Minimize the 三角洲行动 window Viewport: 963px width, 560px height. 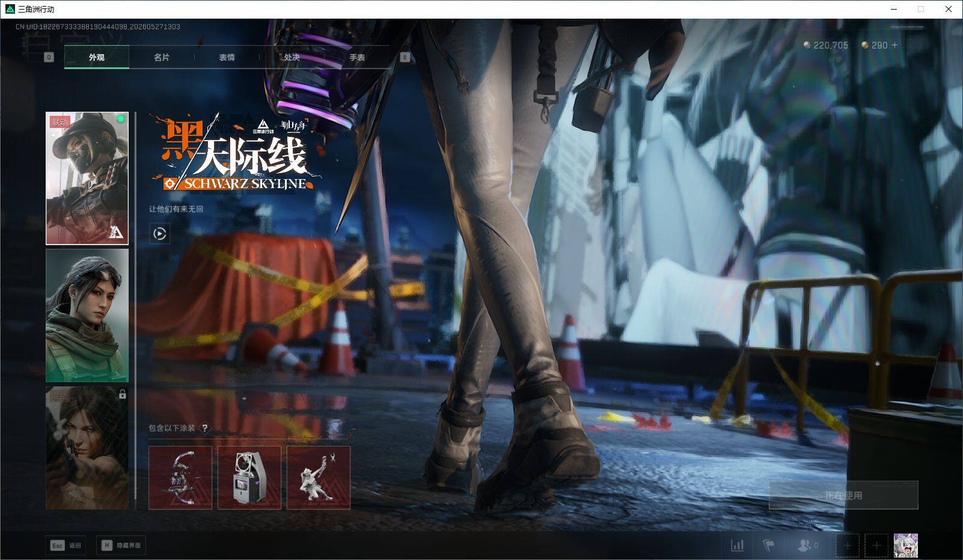coord(894,9)
